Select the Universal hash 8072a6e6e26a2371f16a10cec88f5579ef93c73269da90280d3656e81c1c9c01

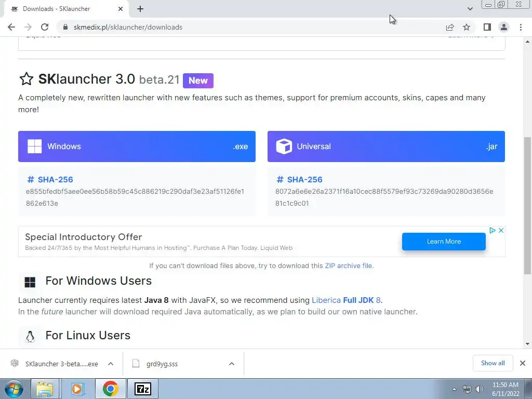click(x=384, y=197)
